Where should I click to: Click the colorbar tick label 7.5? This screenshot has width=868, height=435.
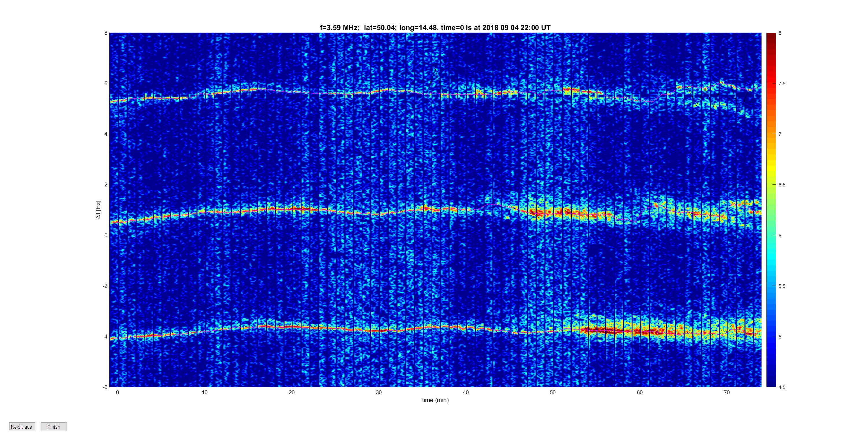782,84
